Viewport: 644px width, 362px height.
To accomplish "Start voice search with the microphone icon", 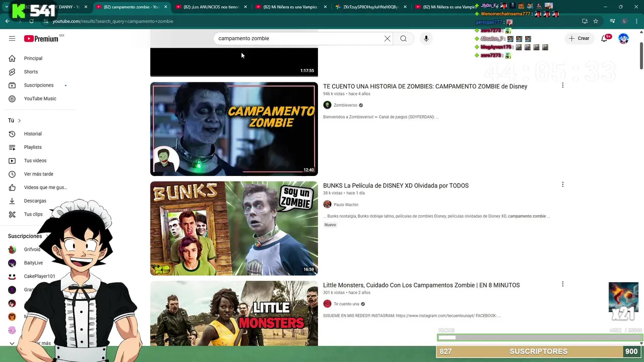I will (x=426, y=39).
